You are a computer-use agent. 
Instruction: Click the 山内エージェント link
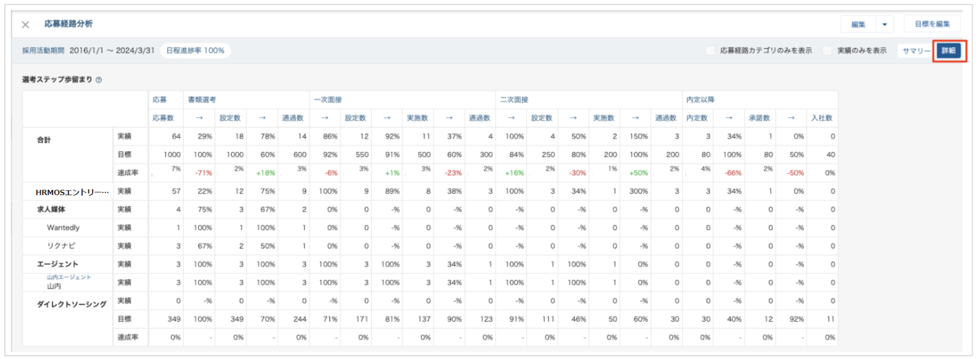point(68,277)
